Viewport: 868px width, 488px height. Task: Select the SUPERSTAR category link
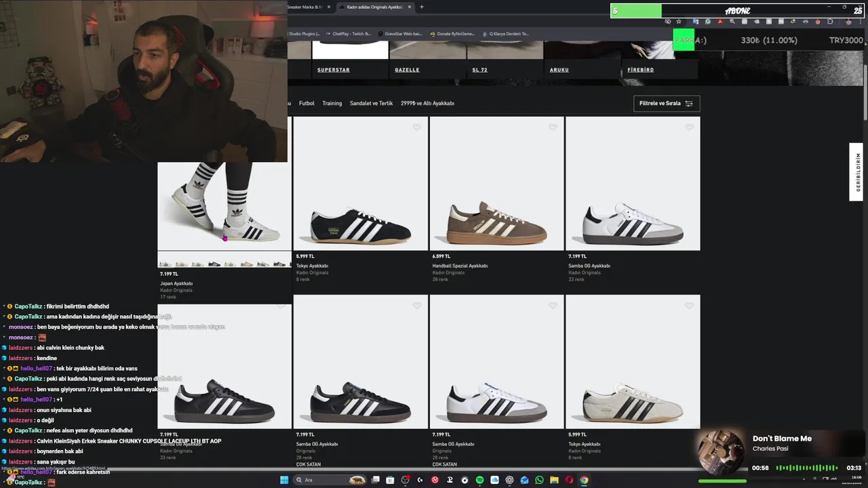(x=334, y=70)
